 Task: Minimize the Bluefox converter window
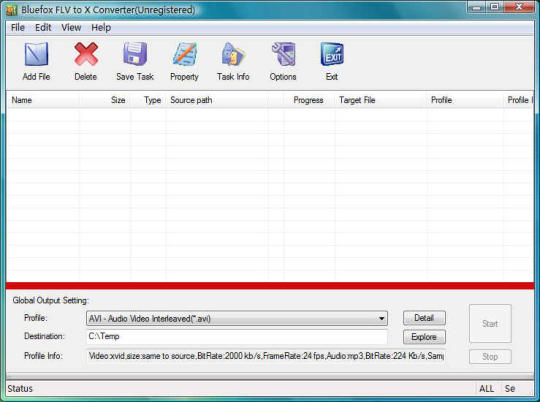[477, 8]
